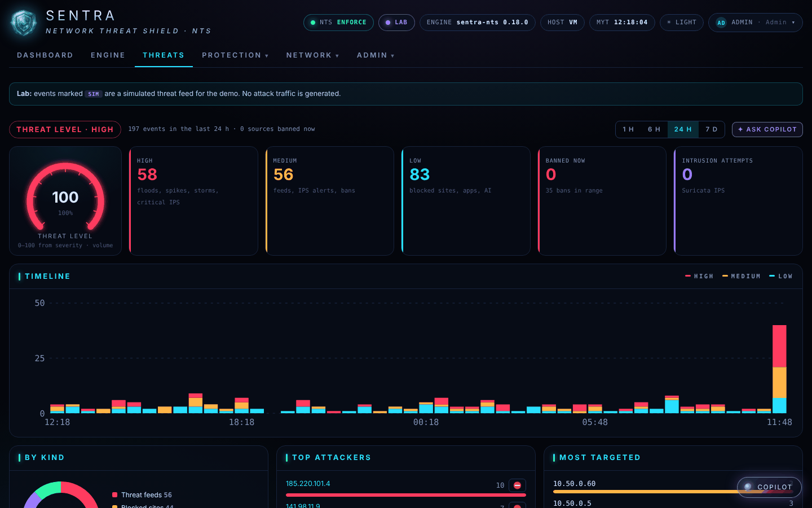
Task: Click ban icon next to 185.220.101.4
Action: tap(517, 485)
